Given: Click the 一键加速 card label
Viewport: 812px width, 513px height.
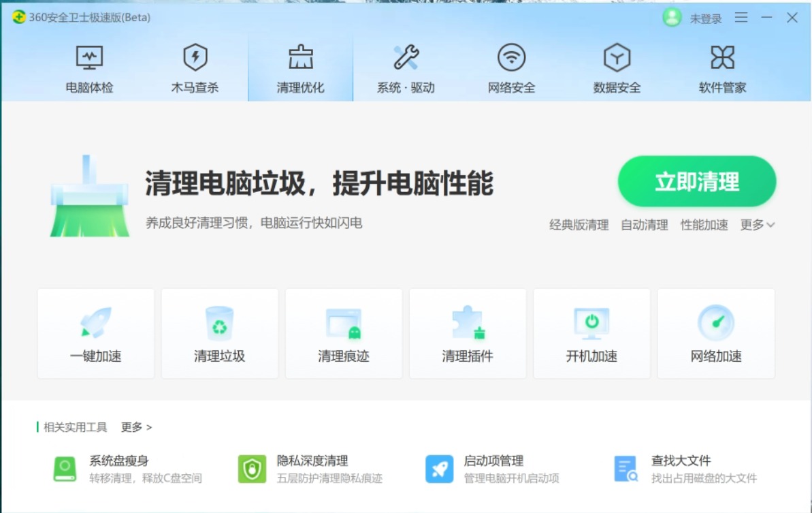Looking at the screenshot, I should 96,356.
